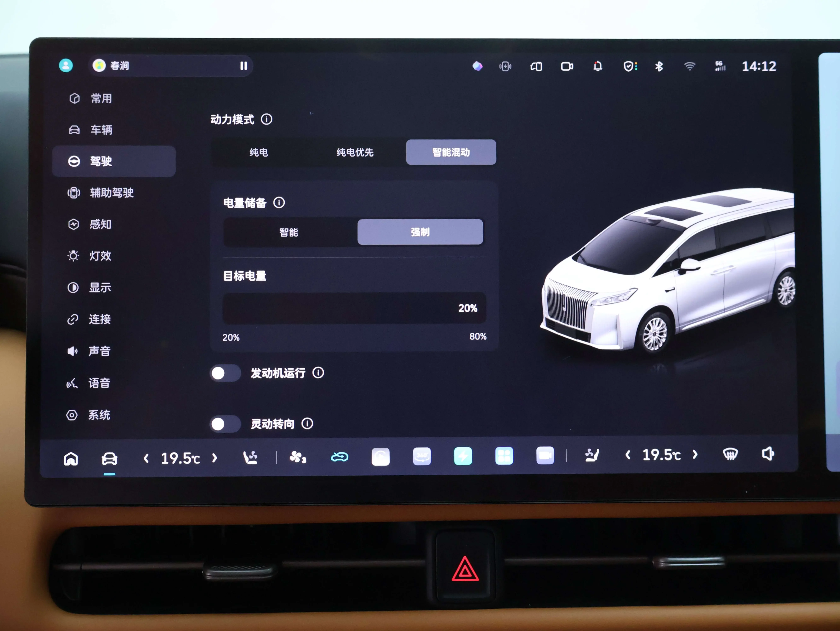Toggle air recirculation mode
840x631 pixels.
click(339, 457)
